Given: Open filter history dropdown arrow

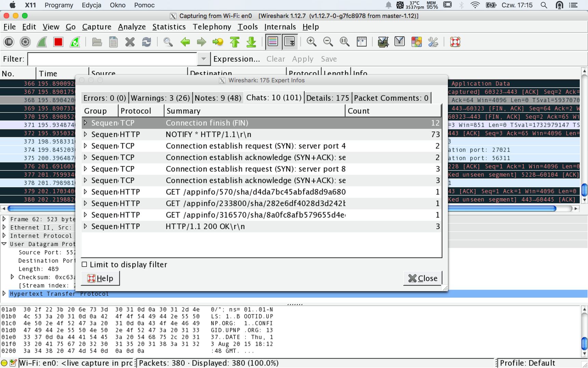Looking at the screenshot, I should point(203,59).
